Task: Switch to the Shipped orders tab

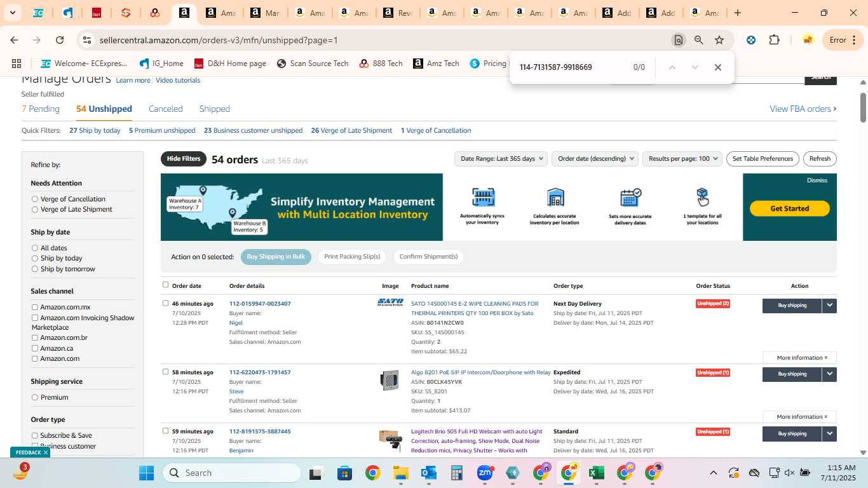Action: coord(215,109)
